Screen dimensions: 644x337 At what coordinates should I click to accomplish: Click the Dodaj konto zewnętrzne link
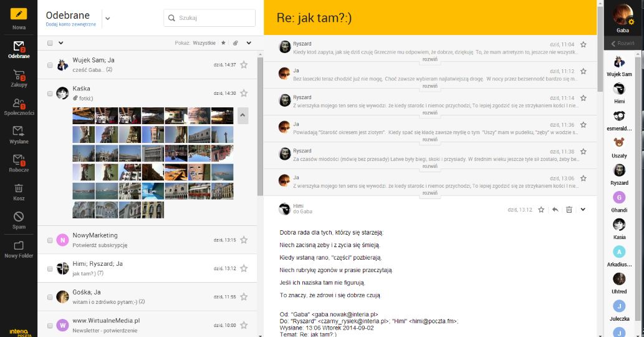(x=70, y=24)
